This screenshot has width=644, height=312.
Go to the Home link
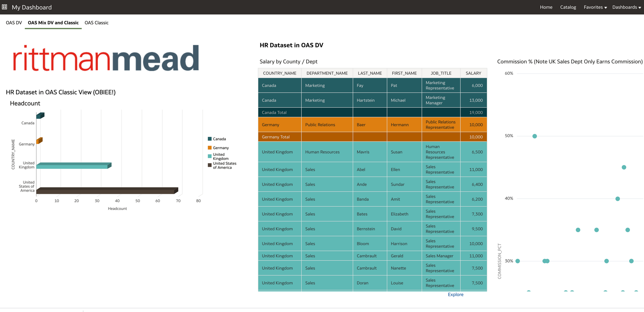pos(546,7)
